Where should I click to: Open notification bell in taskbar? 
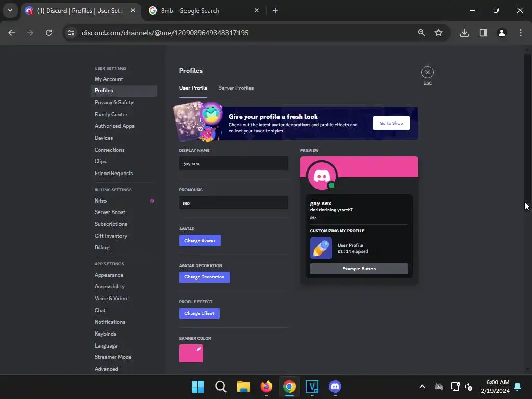coord(517,387)
